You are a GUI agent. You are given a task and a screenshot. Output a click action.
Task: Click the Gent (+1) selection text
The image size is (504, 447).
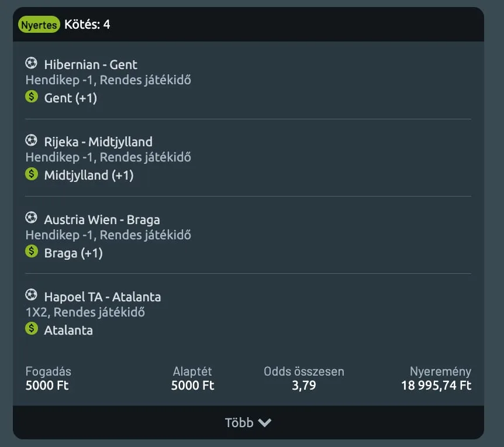pos(70,98)
